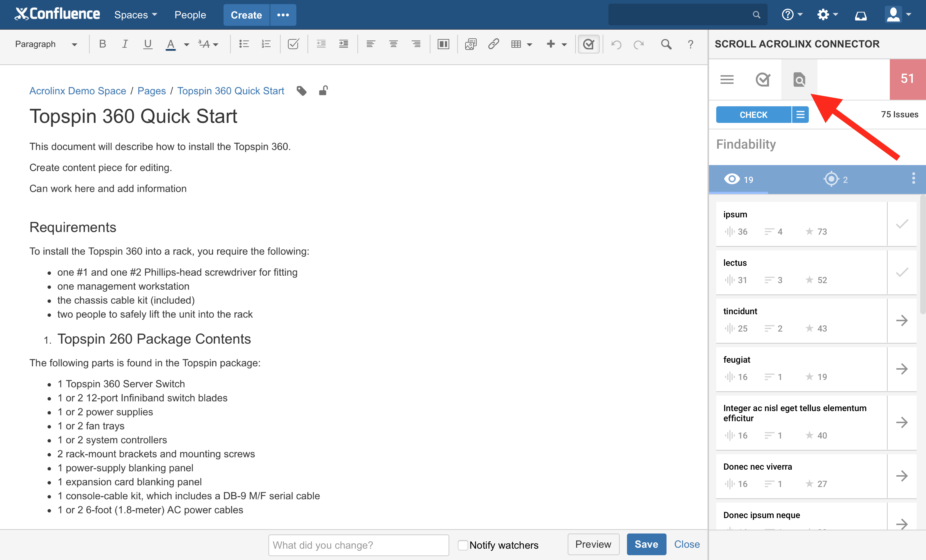This screenshot has height=560, width=926.
Task: Click the Create button
Action: [246, 15]
